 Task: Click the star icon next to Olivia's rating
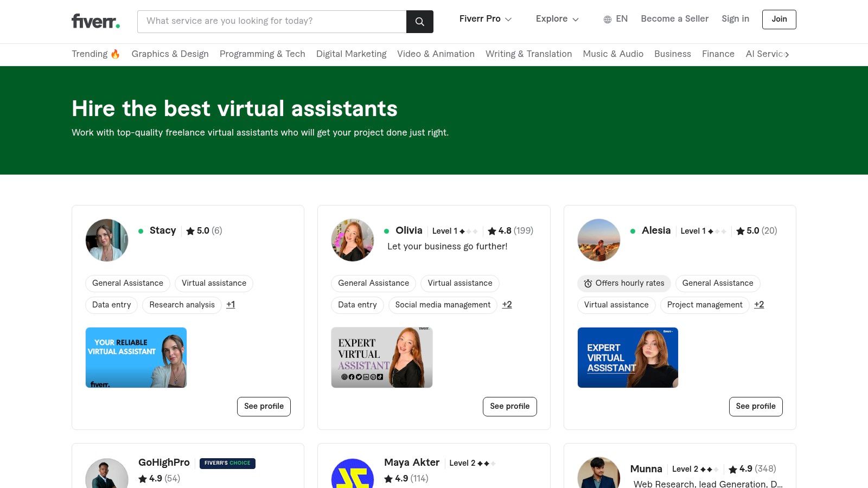pyautogui.click(x=491, y=230)
